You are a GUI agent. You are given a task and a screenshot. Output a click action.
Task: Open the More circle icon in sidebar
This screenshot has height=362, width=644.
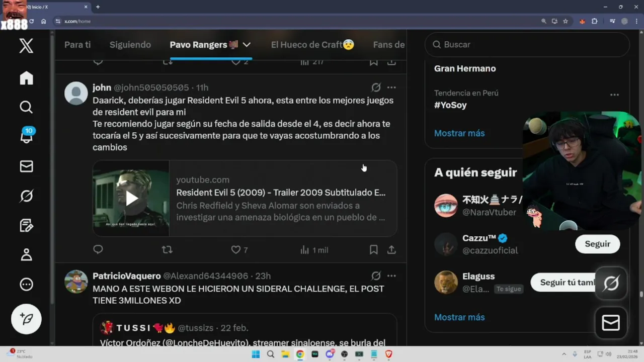[26, 284]
